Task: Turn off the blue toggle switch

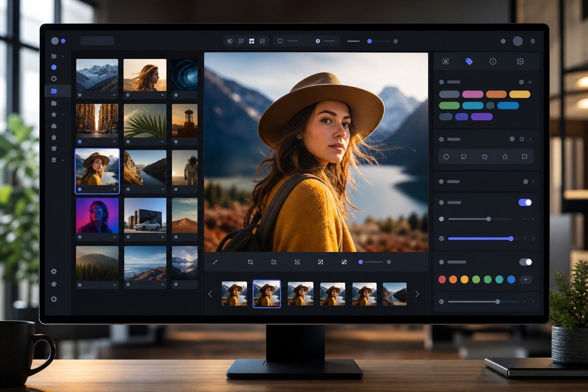Action: point(525,202)
